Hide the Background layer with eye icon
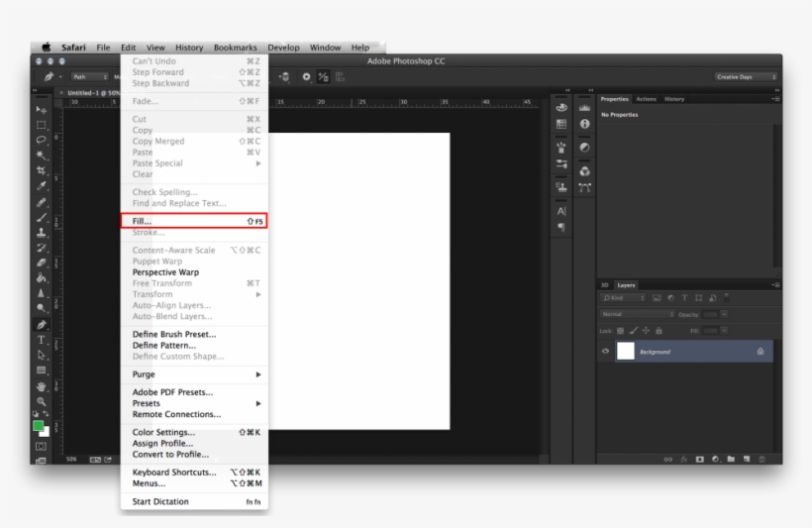 tap(606, 352)
